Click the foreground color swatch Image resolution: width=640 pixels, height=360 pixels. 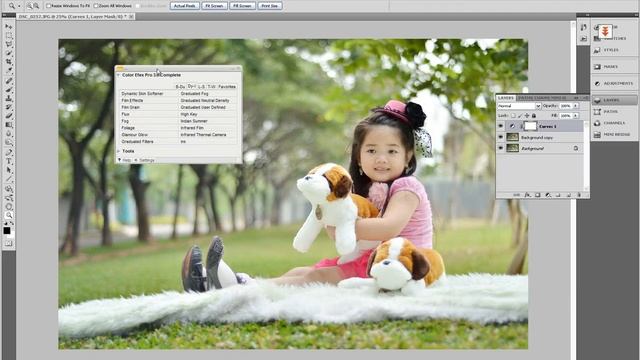[7, 231]
